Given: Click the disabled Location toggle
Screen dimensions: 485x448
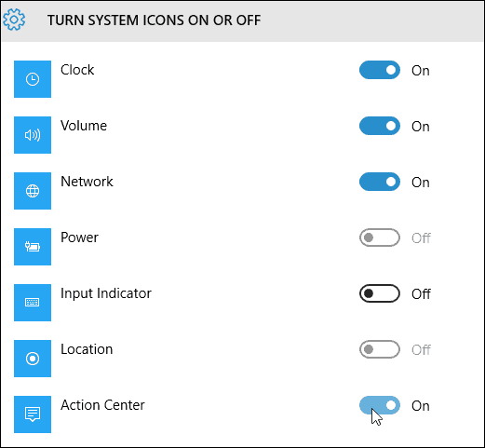Looking at the screenshot, I should 380,349.
